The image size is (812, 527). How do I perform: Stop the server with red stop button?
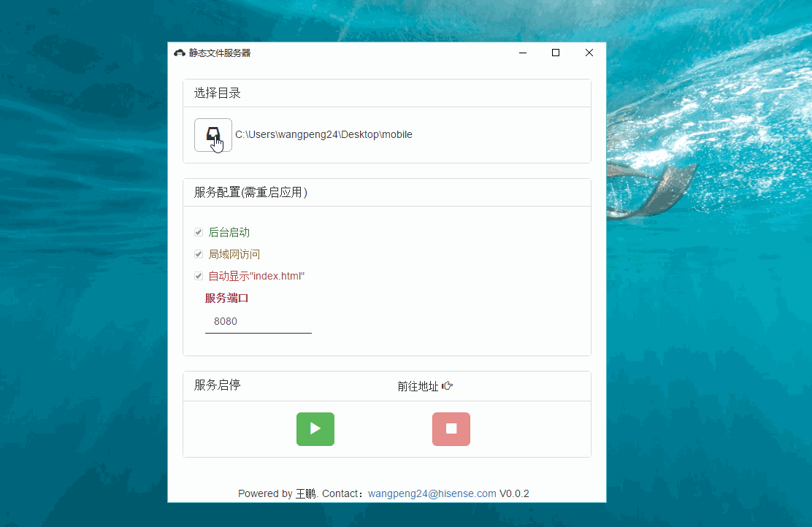tap(451, 429)
